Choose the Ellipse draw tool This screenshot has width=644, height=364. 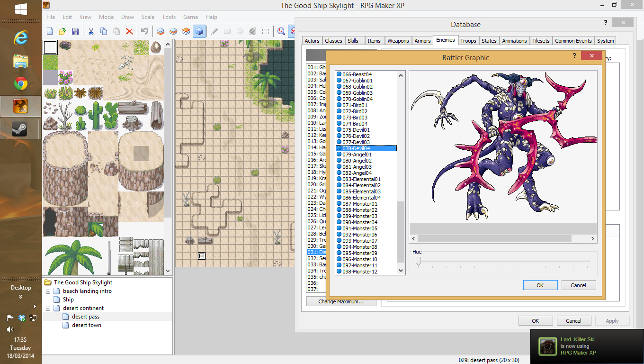240,31
